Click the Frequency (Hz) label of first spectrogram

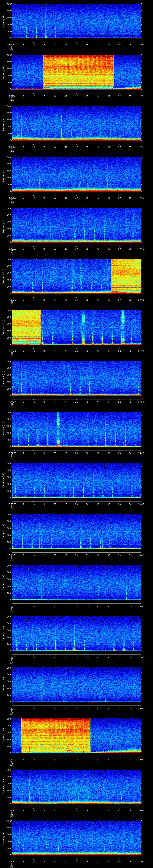(3, 21)
